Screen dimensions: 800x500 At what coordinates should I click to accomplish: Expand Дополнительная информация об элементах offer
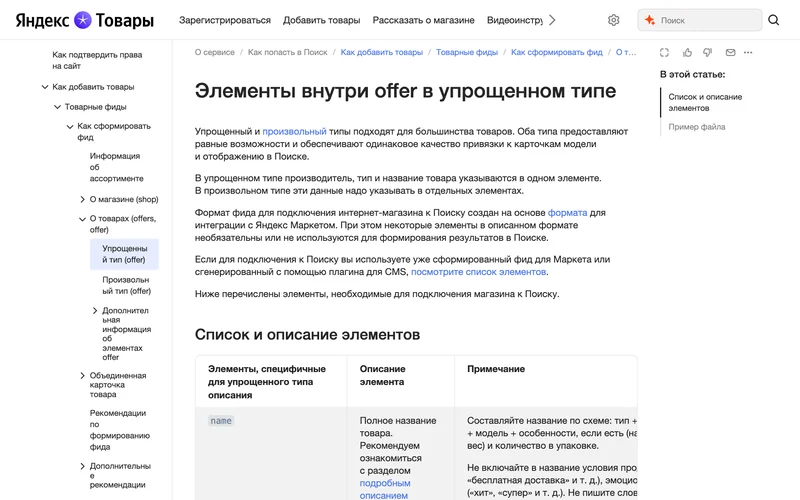[95, 310]
